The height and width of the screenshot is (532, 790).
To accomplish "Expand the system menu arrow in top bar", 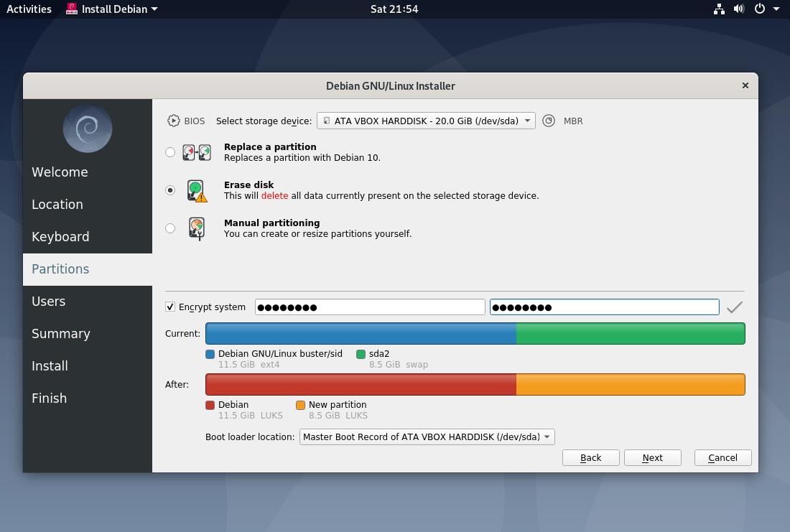I will (x=776, y=9).
